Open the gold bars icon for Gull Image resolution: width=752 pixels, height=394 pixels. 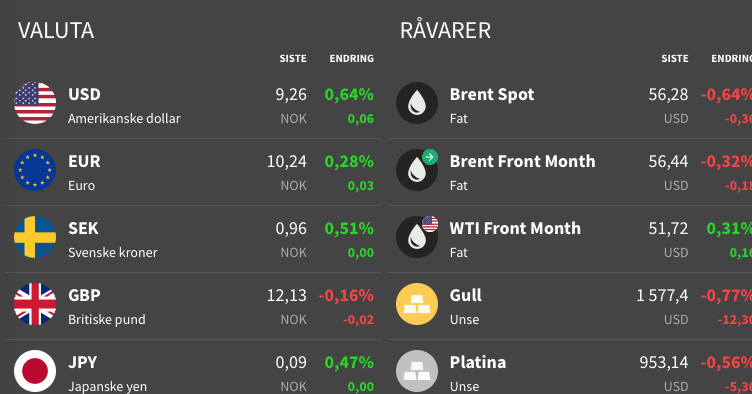click(417, 304)
